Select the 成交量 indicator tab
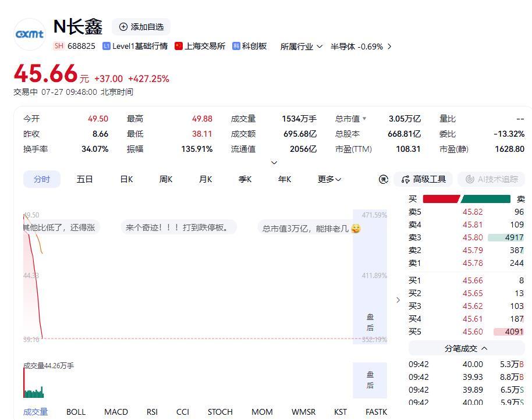 [36, 412]
